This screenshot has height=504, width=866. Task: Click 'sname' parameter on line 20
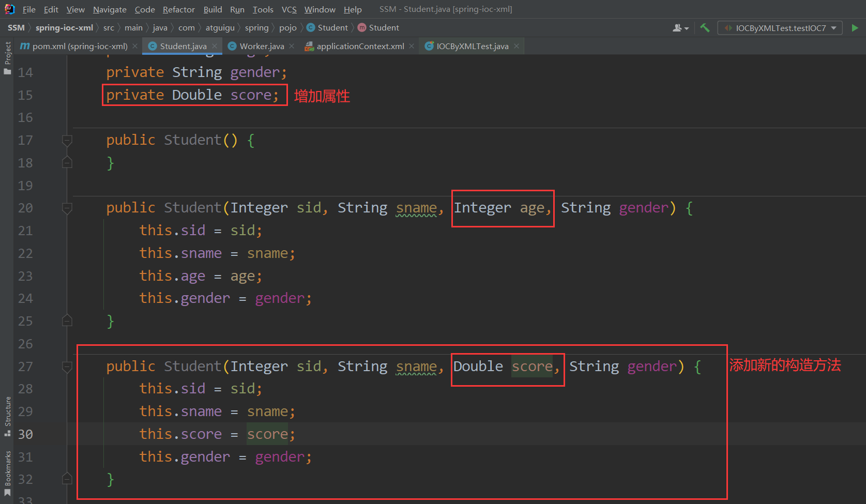[416, 208]
